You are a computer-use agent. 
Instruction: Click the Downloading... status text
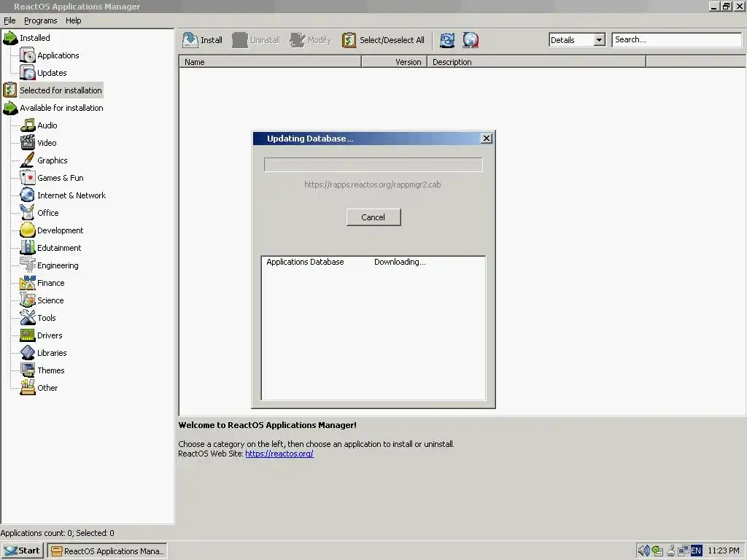[x=400, y=262]
